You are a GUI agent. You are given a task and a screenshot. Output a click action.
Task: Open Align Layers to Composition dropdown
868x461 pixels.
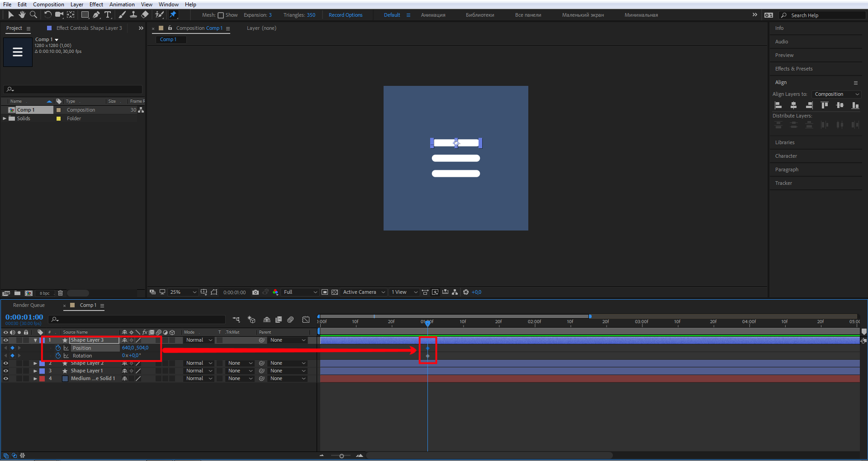click(x=836, y=94)
